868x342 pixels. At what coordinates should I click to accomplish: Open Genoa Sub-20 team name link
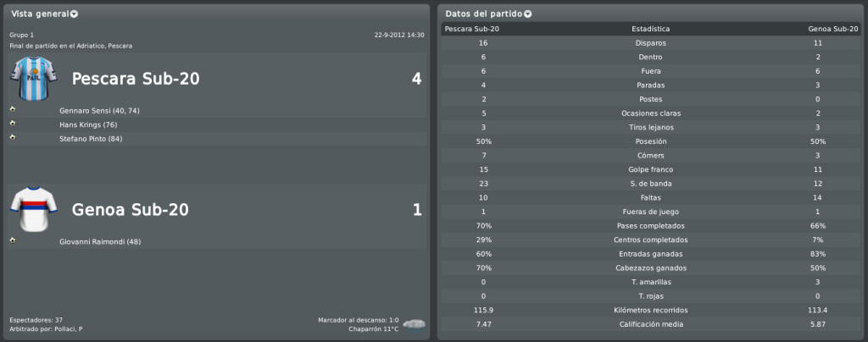130,210
